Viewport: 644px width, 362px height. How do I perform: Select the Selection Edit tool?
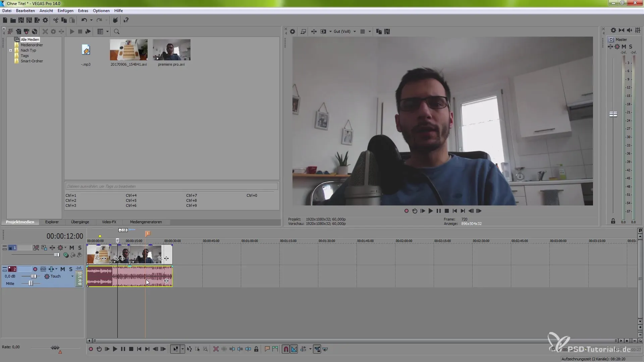pyautogui.click(x=198, y=349)
